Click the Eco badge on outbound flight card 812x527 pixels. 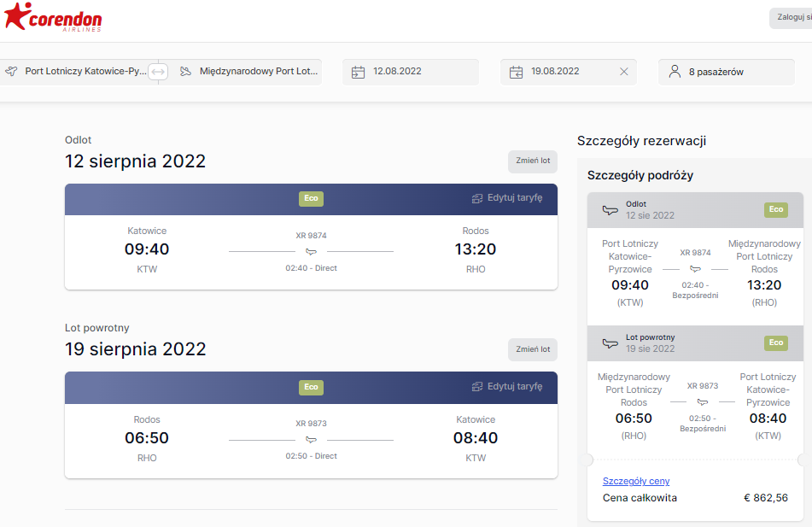(x=312, y=198)
